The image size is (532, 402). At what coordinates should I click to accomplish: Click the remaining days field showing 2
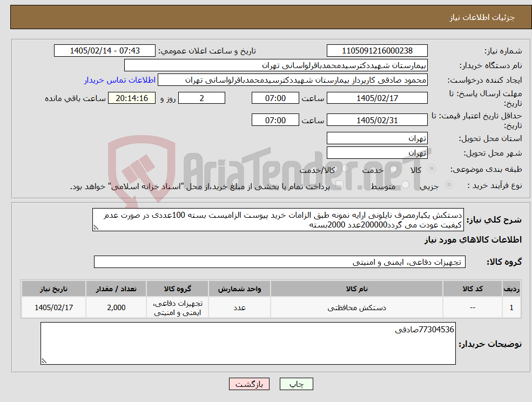201,98
